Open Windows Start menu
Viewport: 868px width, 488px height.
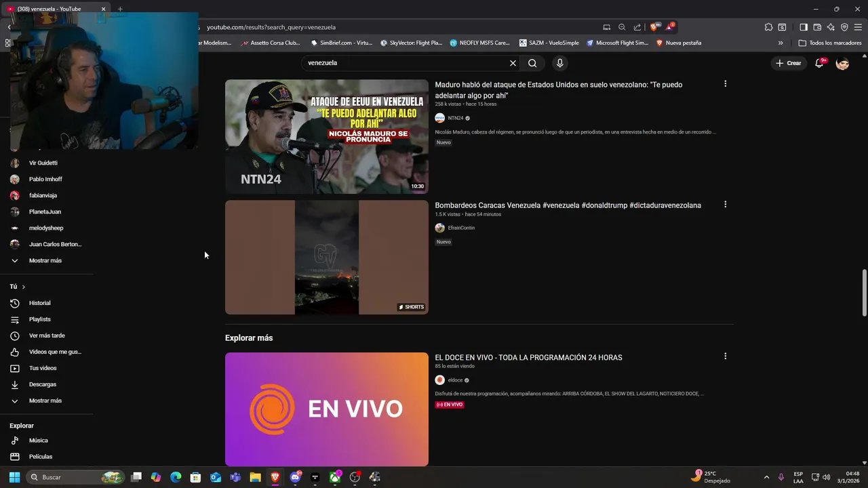pyautogui.click(x=14, y=477)
